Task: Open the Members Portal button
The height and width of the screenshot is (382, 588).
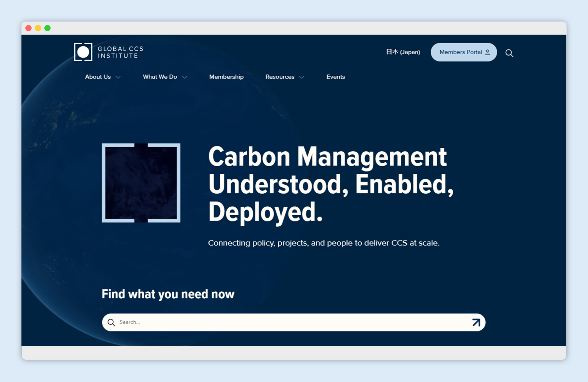Action: pyautogui.click(x=461, y=52)
